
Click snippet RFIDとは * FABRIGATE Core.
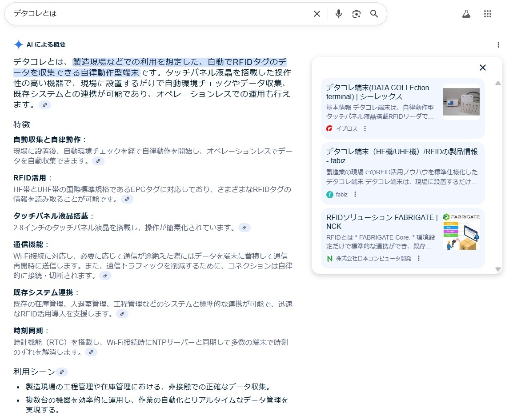coord(381,242)
